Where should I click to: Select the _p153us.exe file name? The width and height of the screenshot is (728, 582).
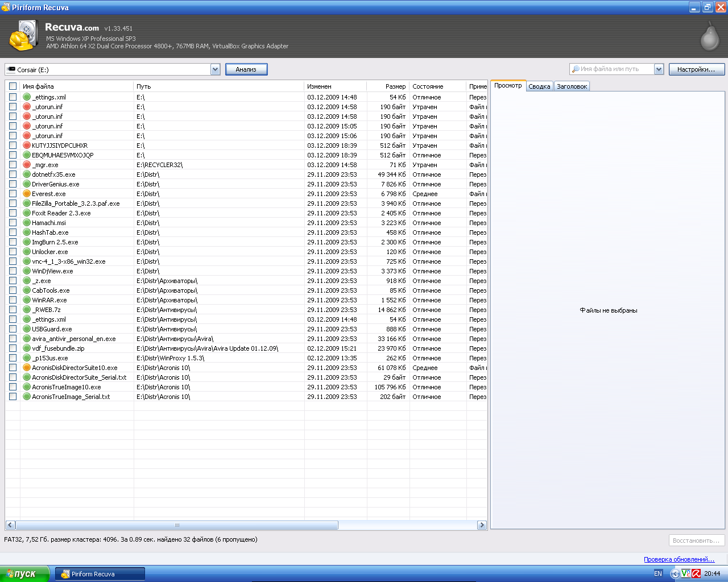pyautogui.click(x=50, y=358)
